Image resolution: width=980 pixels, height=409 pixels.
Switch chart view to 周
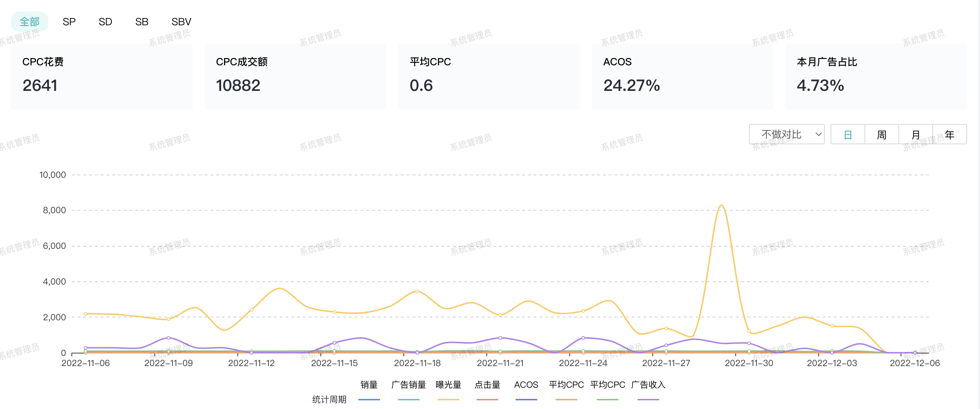click(881, 135)
